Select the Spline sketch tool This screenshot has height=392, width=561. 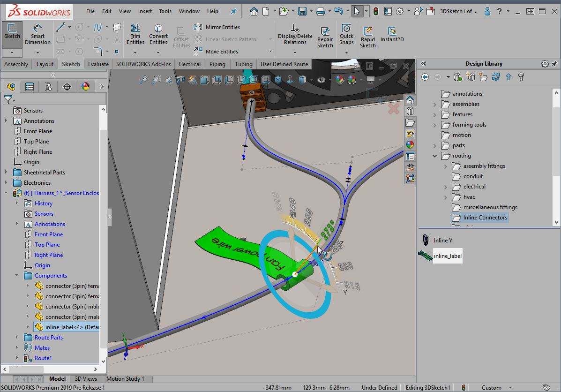97,27
